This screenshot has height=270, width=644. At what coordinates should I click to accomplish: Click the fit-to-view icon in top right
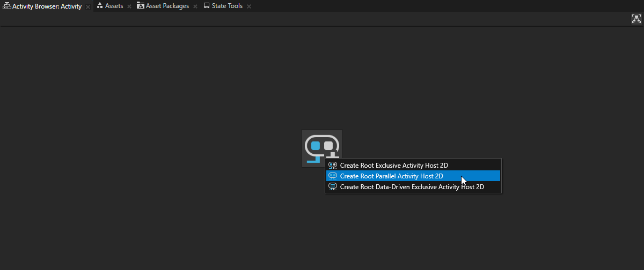[x=636, y=19]
